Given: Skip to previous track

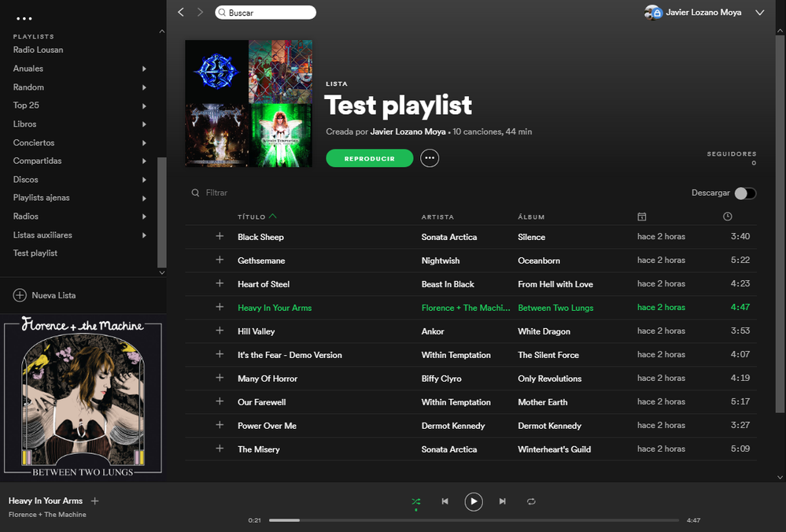Looking at the screenshot, I should pyautogui.click(x=445, y=501).
